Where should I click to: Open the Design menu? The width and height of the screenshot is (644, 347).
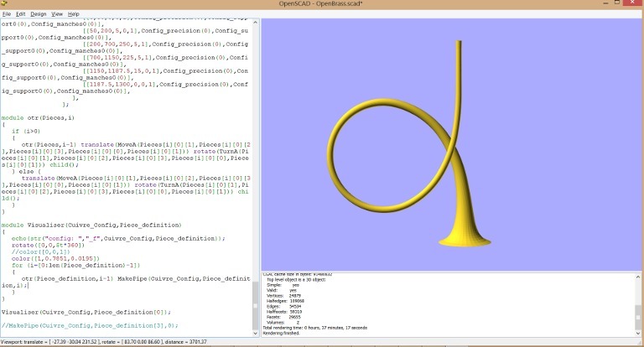(39, 14)
